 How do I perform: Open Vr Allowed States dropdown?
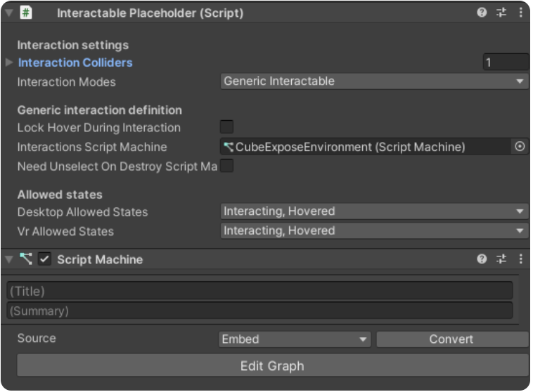tap(374, 231)
